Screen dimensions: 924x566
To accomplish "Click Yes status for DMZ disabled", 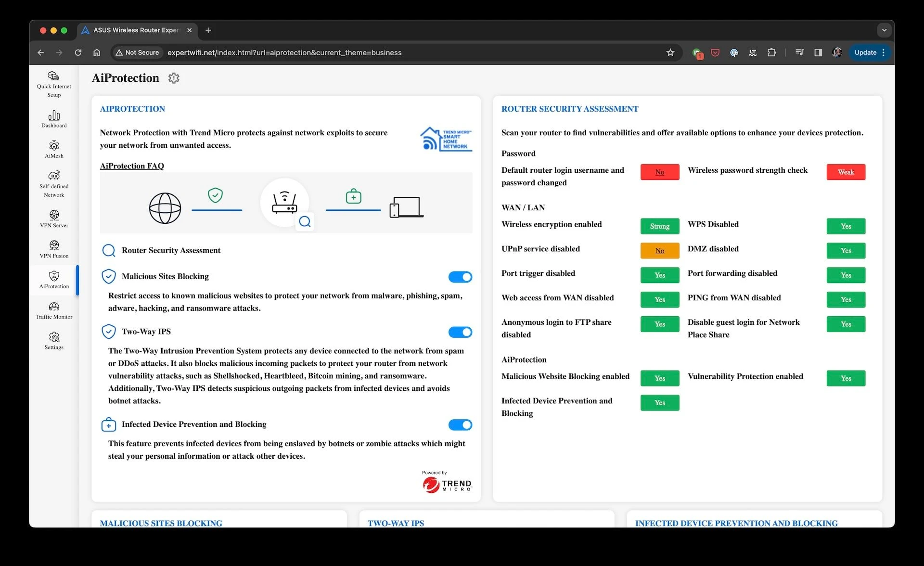I will pyautogui.click(x=846, y=251).
